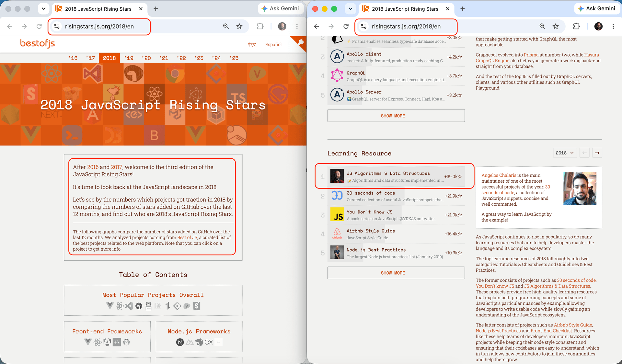Reload the page in the right window

coord(346,27)
